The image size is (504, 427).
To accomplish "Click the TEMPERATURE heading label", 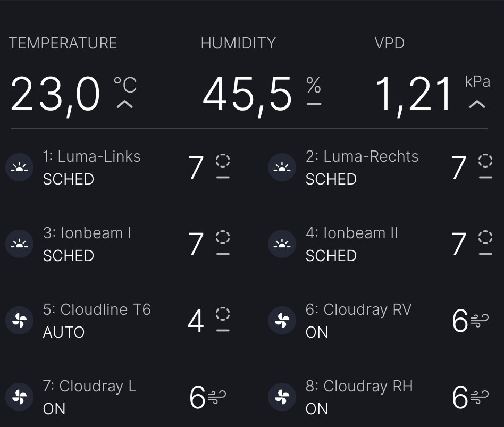I will [x=63, y=43].
